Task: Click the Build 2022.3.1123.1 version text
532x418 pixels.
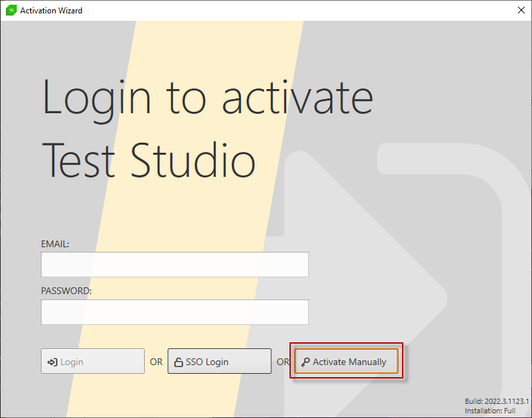Action: (x=496, y=401)
